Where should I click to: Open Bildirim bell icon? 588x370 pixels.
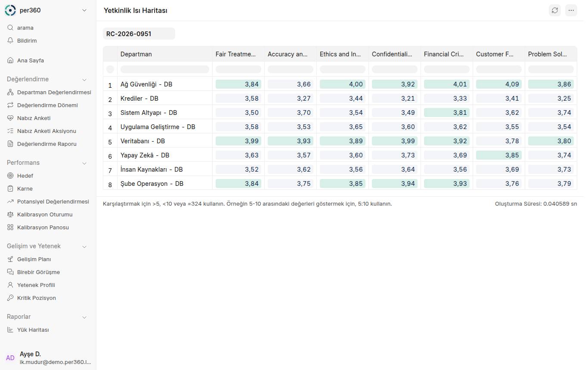click(10, 40)
